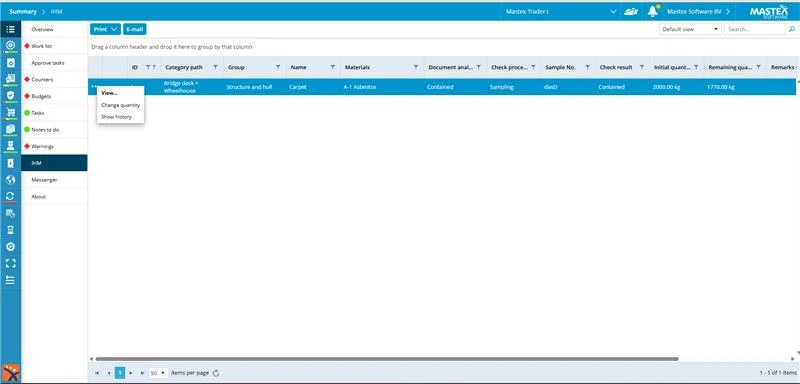Open the Default view dropdown
Image resolution: width=800 pixels, height=384 pixels.
[690, 29]
